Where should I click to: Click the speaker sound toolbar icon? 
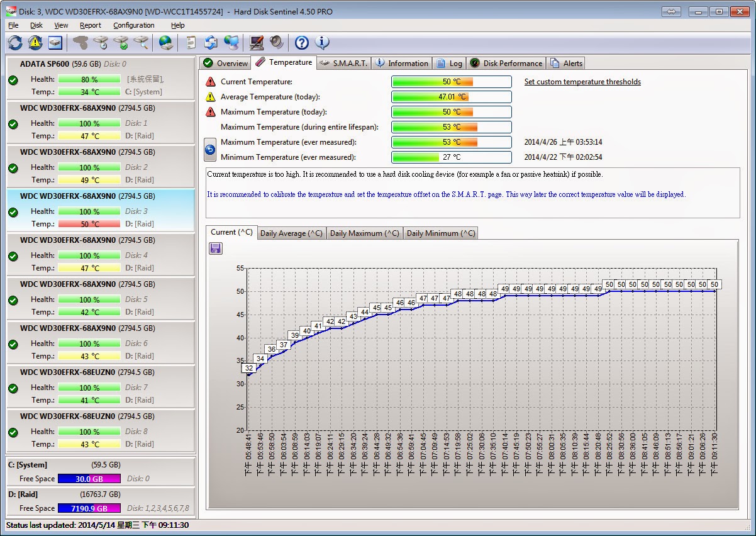276,43
